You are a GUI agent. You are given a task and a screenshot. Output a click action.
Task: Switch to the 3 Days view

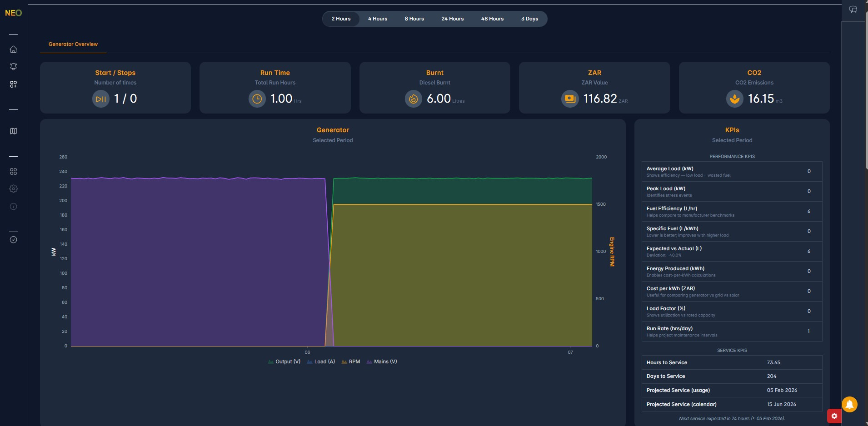(x=529, y=19)
